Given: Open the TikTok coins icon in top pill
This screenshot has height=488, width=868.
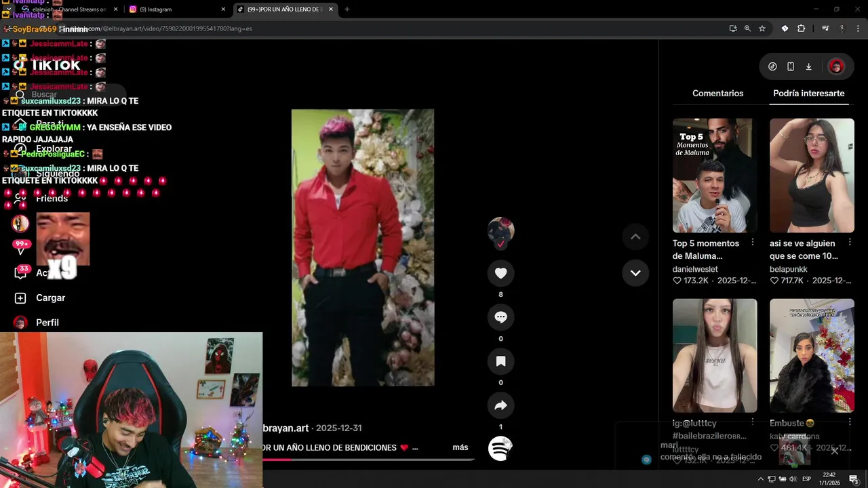Looking at the screenshot, I should pos(772,66).
